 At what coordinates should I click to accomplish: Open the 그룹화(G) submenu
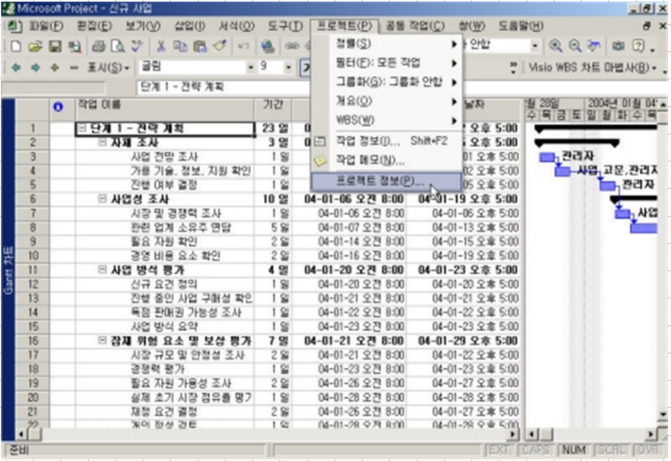point(387,82)
